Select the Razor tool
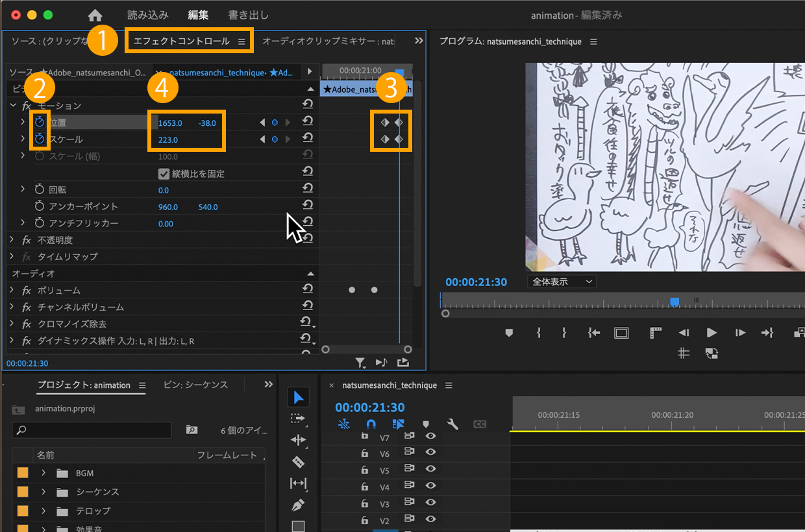This screenshot has height=532, width=805. click(298, 461)
